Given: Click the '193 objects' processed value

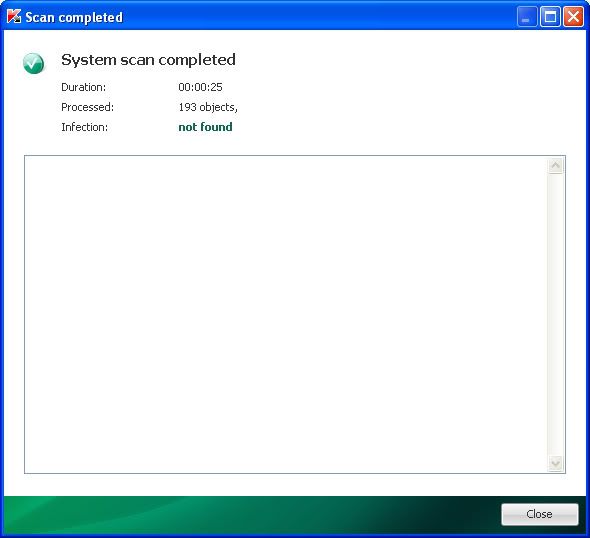Looking at the screenshot, I should pyautogui.click(x=208, y=108).
